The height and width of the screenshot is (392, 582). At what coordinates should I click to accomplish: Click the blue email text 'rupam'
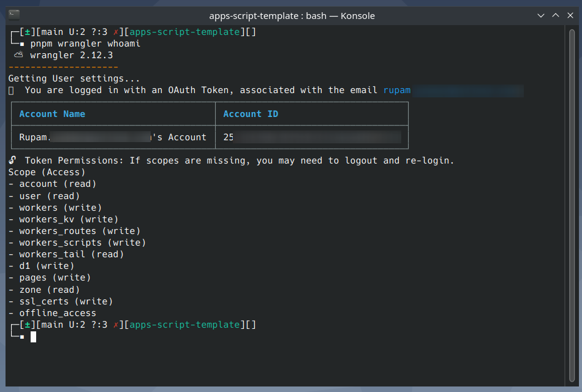pyautogui.click(x=397, y=90)
